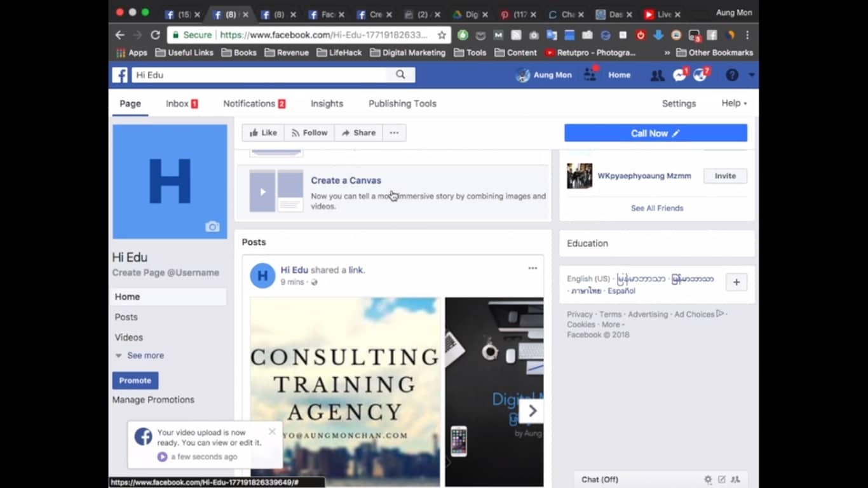The image size is (868, 488).
Task: Expand See more in the left sidebar
Action: (x=139, y=356)
